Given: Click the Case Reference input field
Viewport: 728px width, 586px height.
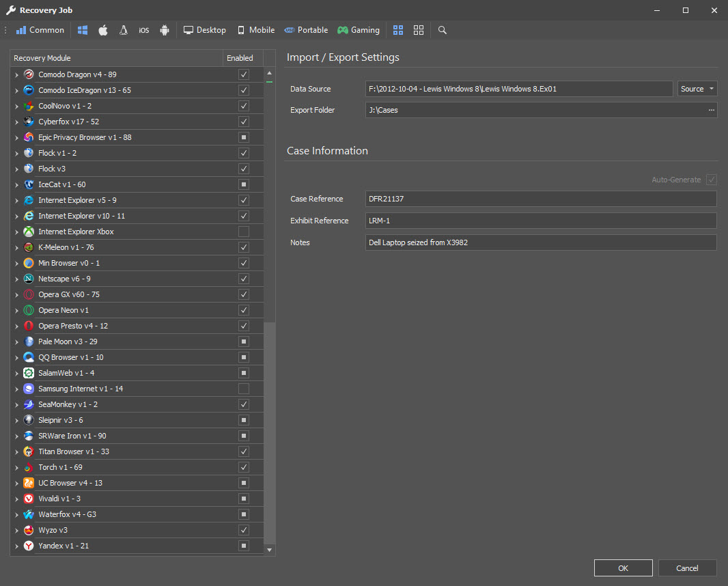Looking at the screenshot, I should (541, 199).
